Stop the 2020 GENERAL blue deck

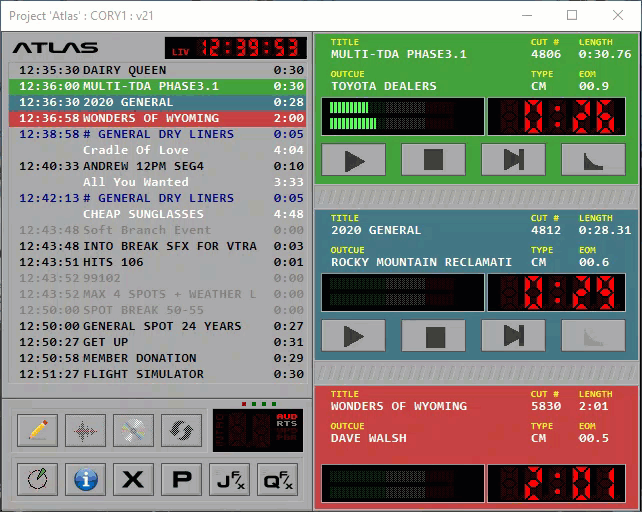pyautogui.click(x=434, y=336)
